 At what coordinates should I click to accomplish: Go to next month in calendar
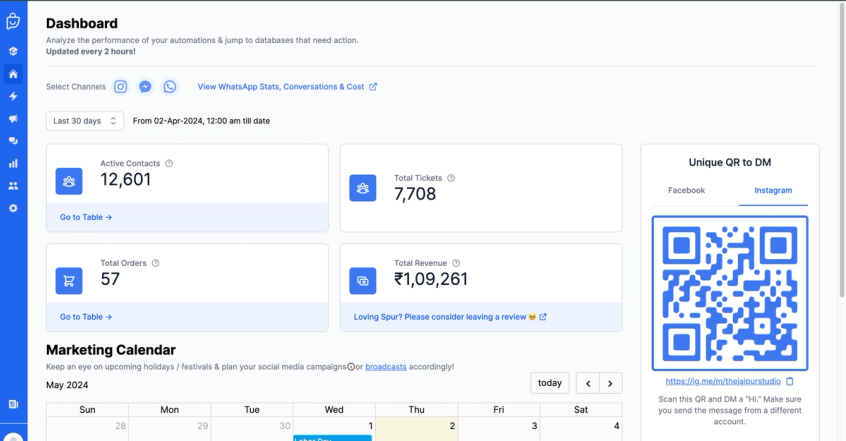point(610,383)
